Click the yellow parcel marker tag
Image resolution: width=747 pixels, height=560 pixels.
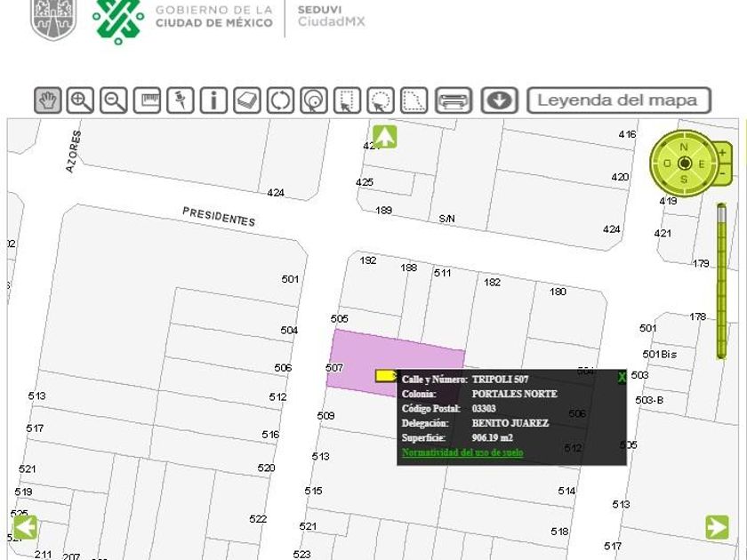click(385, 376)
